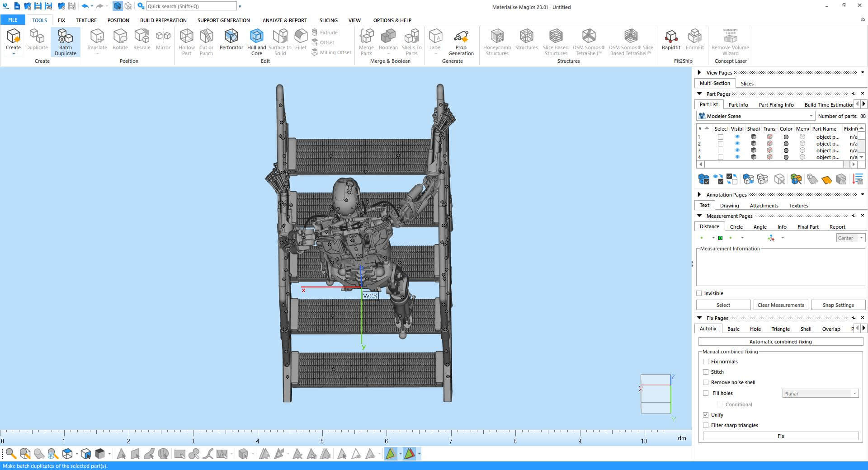Open the Planar fill holes dropdown

(x=820, y=394)
